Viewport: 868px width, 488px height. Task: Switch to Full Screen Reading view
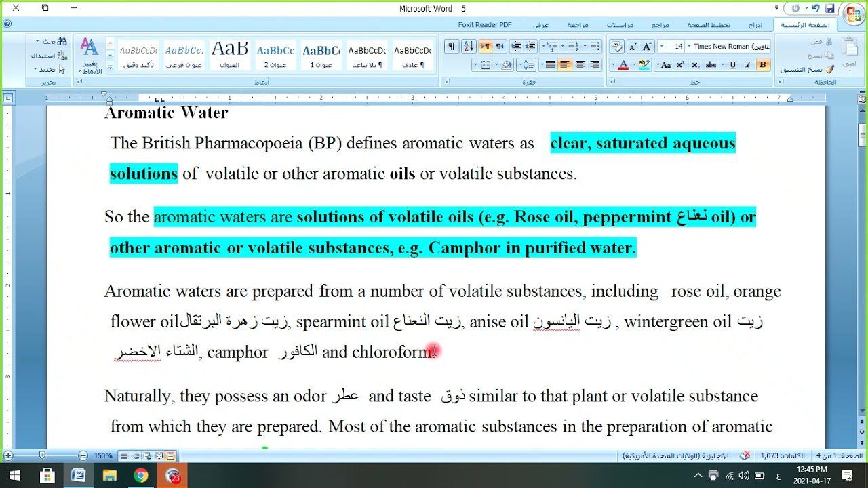[159, 456]
